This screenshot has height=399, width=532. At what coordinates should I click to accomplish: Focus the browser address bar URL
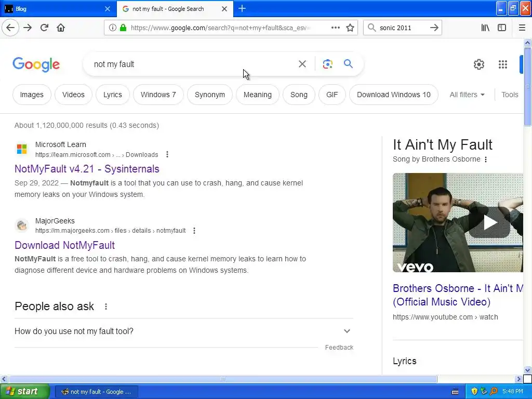220,28
